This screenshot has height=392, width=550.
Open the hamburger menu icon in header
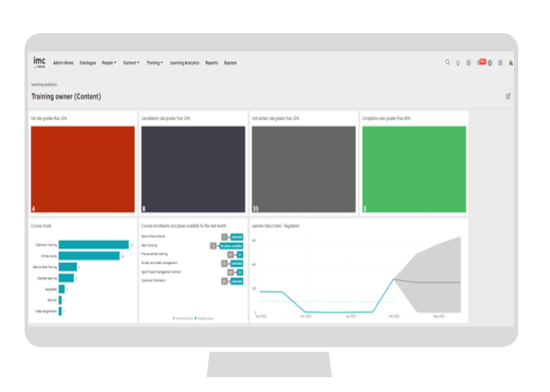[x=500, y=63]
